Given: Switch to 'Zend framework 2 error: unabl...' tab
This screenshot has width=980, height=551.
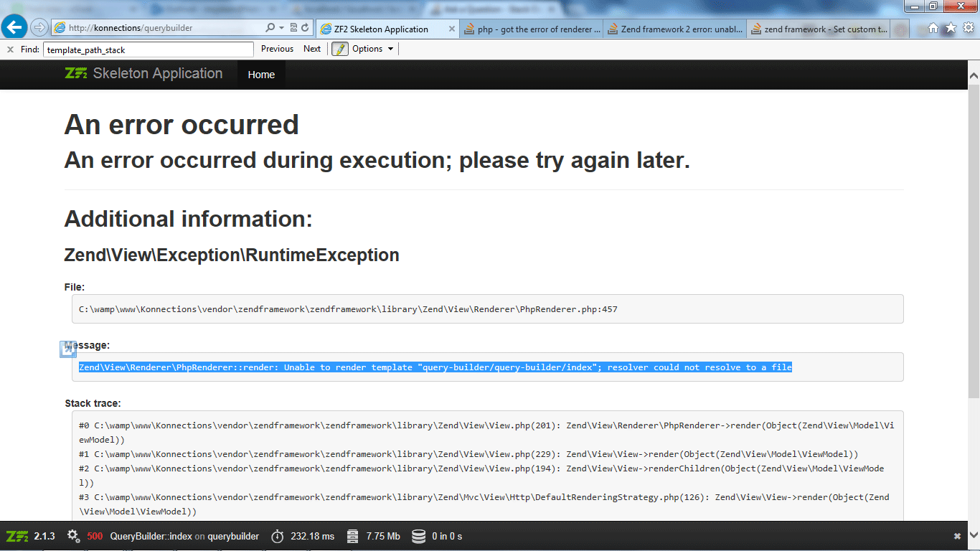Looking at the screenshot, I should click(x=675, y=29).
